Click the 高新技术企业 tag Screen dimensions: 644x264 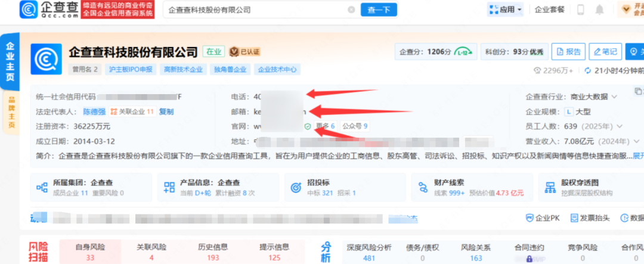(x=183, y=69)
